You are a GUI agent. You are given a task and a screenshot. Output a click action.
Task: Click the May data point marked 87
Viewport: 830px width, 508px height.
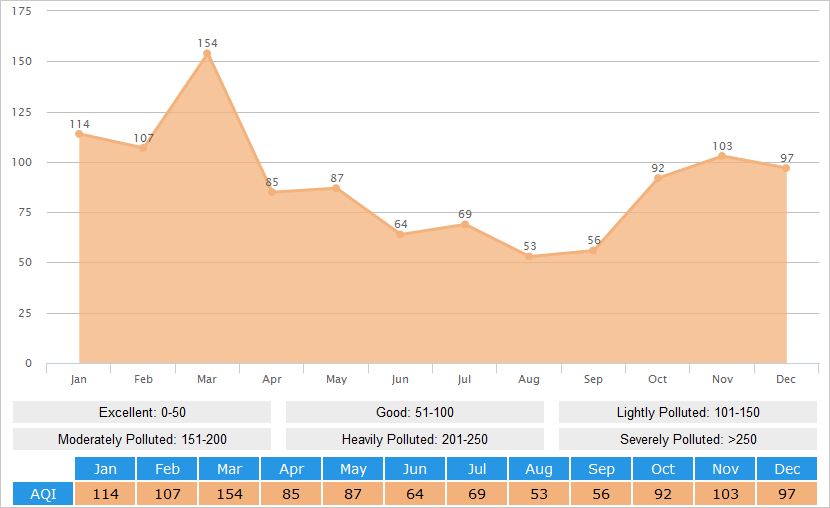(336, 188)
